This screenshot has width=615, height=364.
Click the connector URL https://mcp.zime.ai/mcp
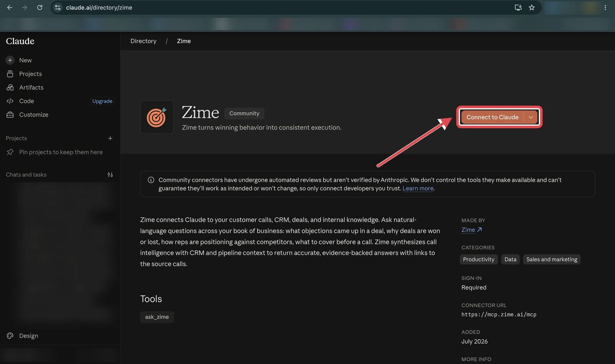[499, 314]
